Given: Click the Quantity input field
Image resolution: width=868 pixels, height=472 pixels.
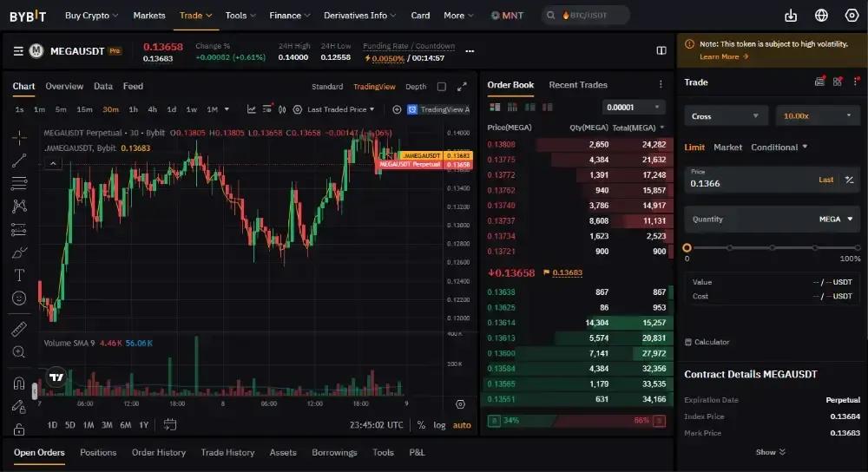Looking at the screenshot, I should click(x=772, y=220).
